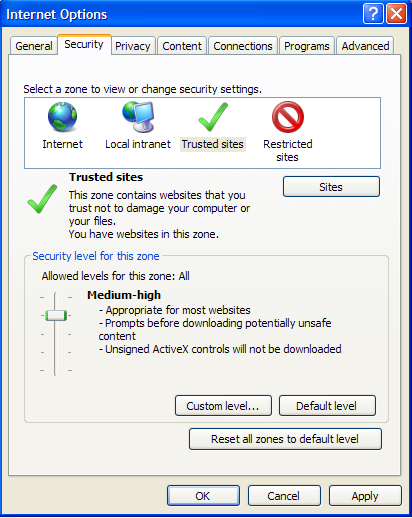Switch to the General tab
Screen dimensions: 412x518
(x=34, y=46)
